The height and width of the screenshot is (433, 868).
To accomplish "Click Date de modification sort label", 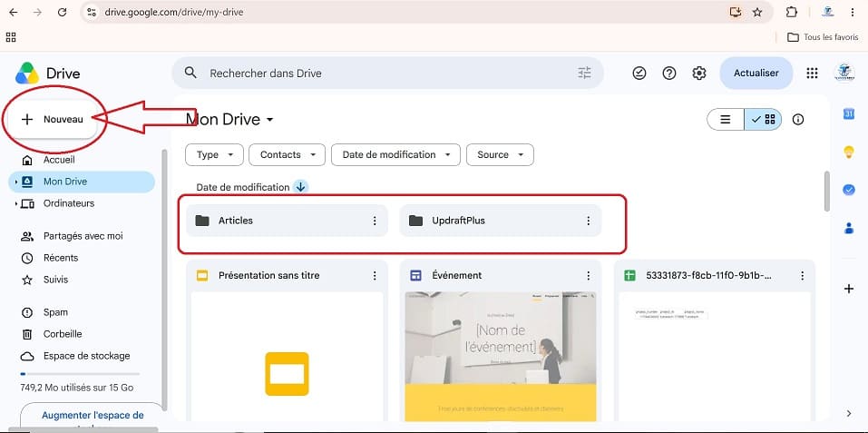I will pos(243,187).
